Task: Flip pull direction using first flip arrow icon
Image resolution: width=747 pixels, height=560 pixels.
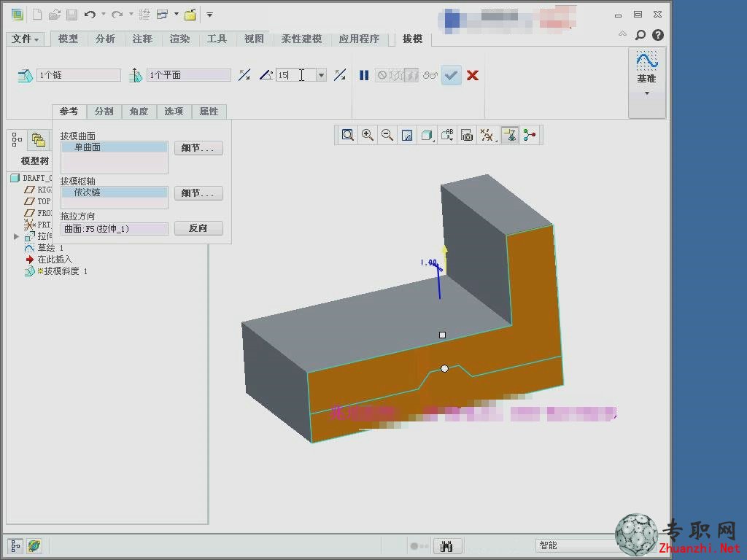Action: 244,75
